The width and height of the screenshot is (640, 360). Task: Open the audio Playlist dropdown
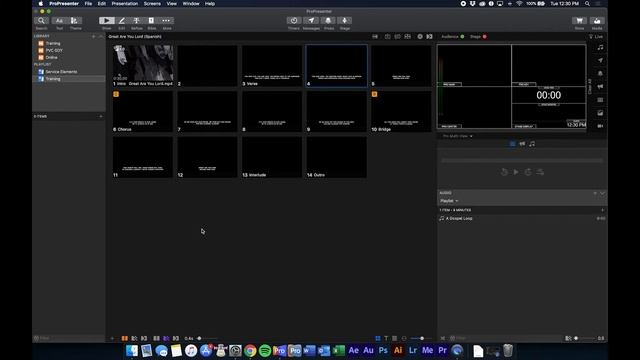coord(449,201)
